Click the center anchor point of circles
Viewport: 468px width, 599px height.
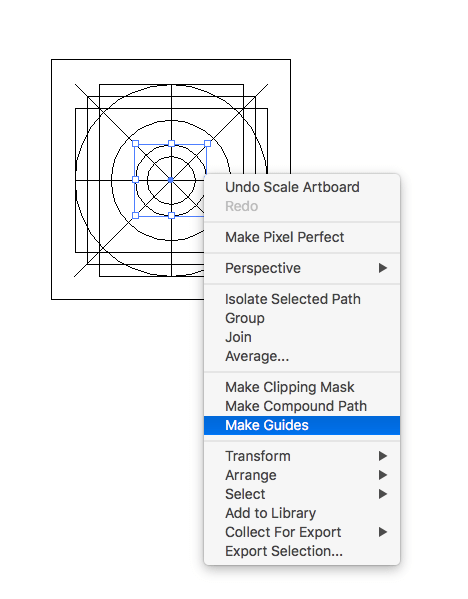171,180
